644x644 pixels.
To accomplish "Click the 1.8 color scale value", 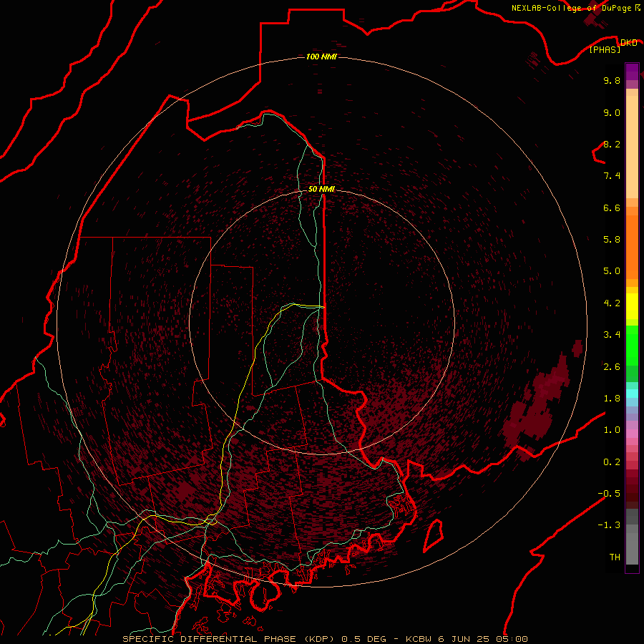I will click(612, 399).
